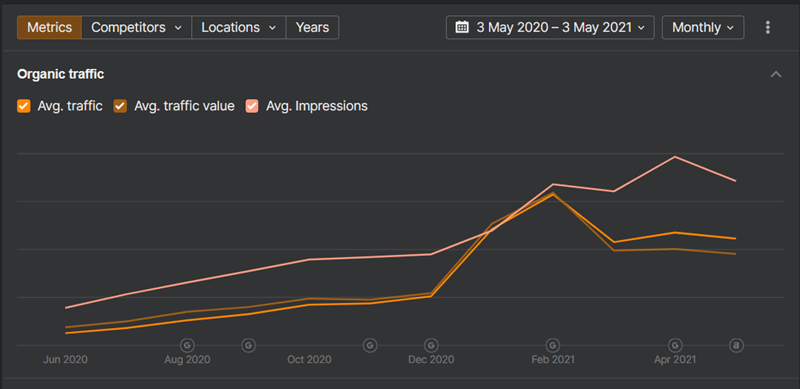The image size is (800, 389).
Task: Click the Jun 2020 axis label
Action: (x=65, y=360)
